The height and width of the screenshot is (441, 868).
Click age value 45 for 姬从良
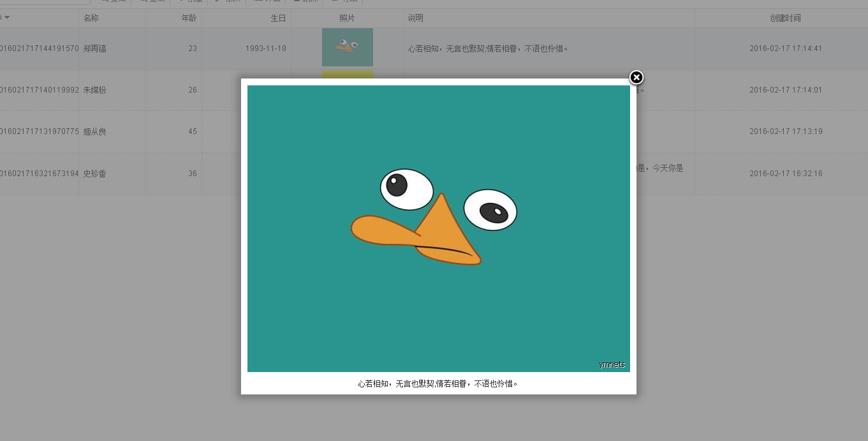(x=193, y=131)
